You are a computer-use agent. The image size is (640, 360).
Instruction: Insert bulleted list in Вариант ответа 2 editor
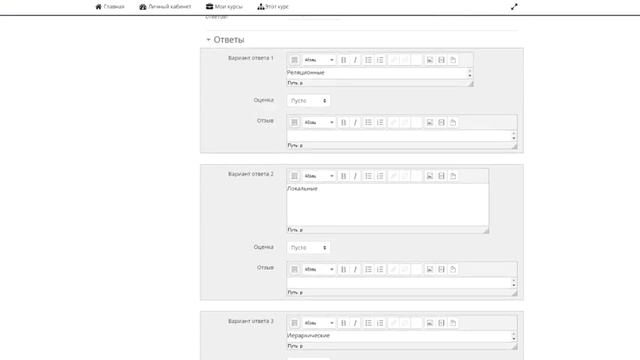tap(369, 176)
